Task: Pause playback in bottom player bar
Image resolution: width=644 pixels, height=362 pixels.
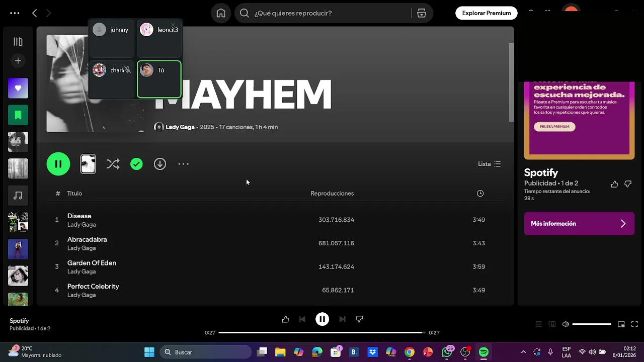Action: click(322, 319)
